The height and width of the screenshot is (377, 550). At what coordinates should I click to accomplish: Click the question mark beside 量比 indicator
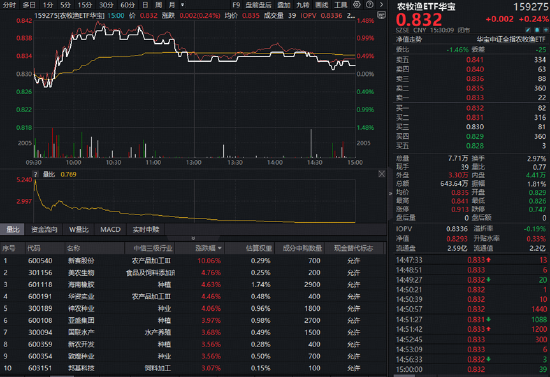(35, 174)
